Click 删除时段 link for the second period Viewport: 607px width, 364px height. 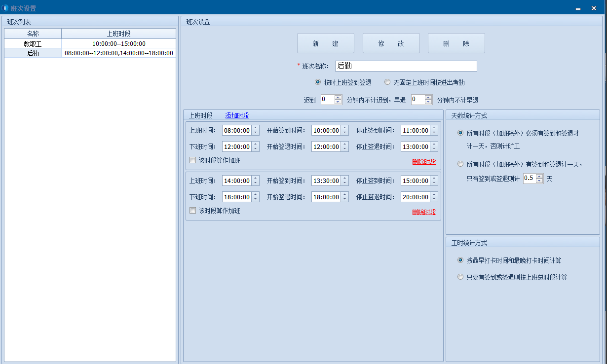(424, 212)
